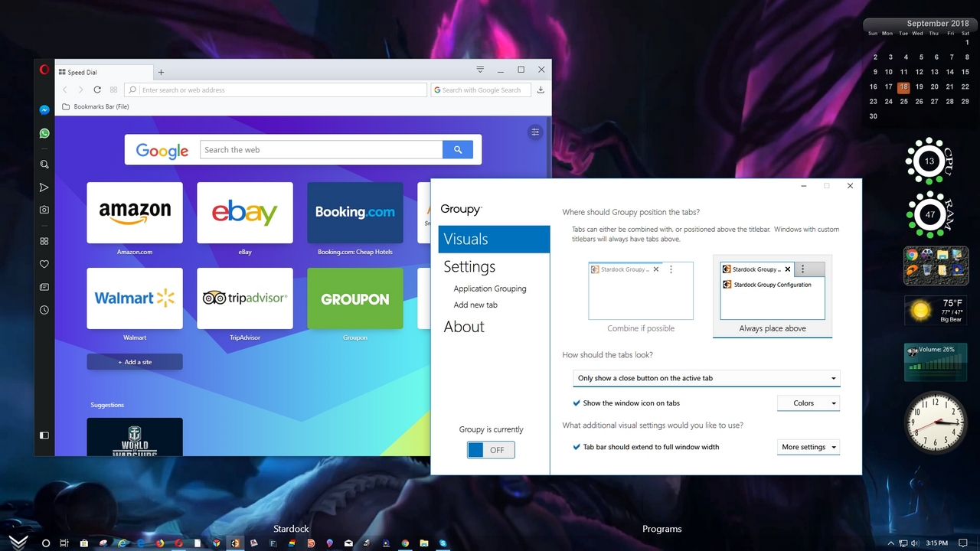Open the Booking.com speed dial tile
Viewport: 980px width, 551px height.
pyautogui.click(x=355, y=213)
